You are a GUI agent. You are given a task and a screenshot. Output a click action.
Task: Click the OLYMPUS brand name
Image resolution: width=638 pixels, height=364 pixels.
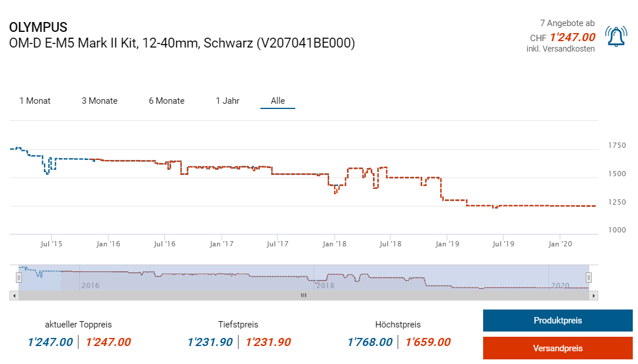click(x=38, y=27)
